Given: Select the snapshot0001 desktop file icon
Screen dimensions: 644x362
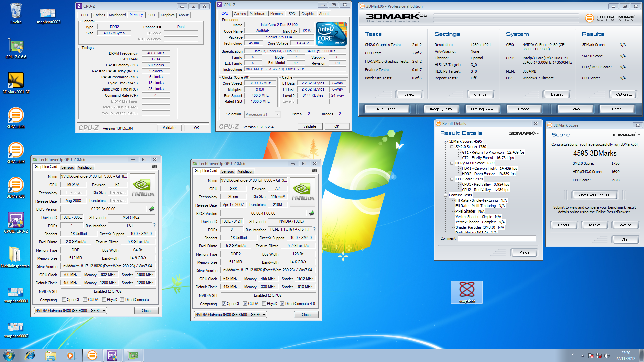Looking at the screenshot, I should coord(16,294).
